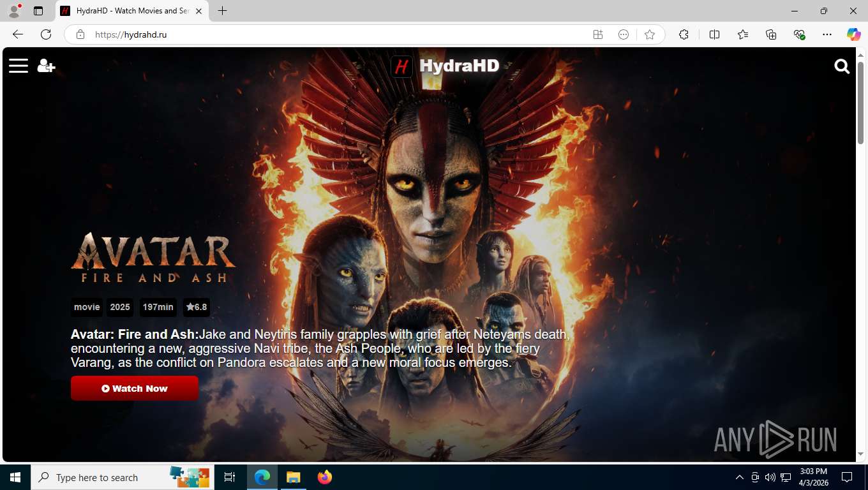Screen dimensions: 868x490
Task: Click the 6.8 star rating badge
Action: [197, 307]
